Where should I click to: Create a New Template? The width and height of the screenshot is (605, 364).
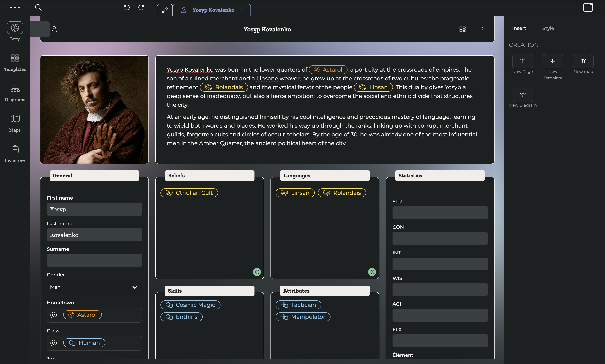click(553, 61)
